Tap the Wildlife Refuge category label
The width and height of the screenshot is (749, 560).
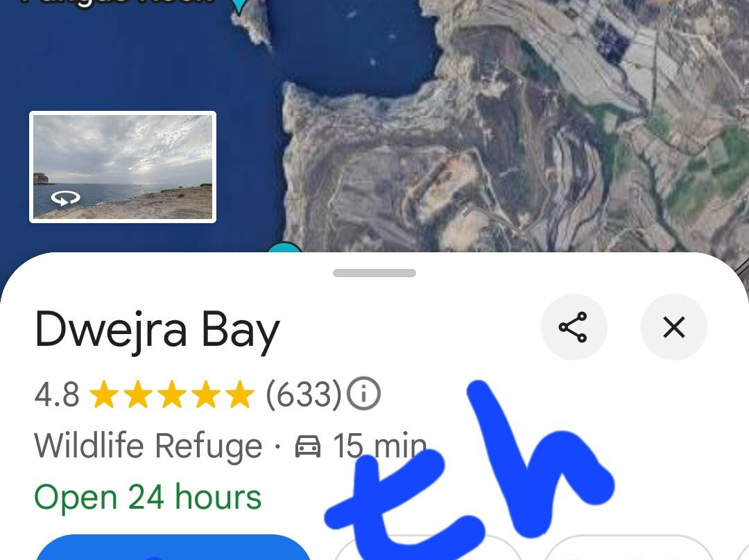148,446
